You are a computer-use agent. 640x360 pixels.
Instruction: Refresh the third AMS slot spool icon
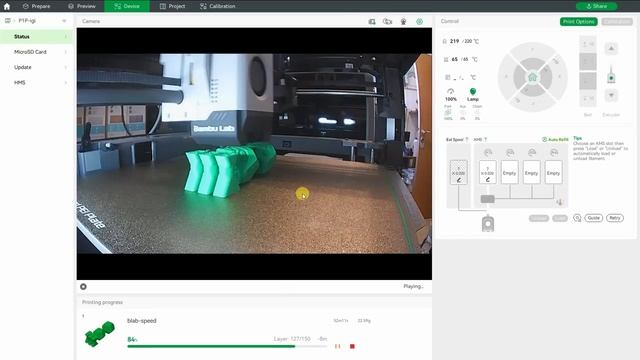532,153
